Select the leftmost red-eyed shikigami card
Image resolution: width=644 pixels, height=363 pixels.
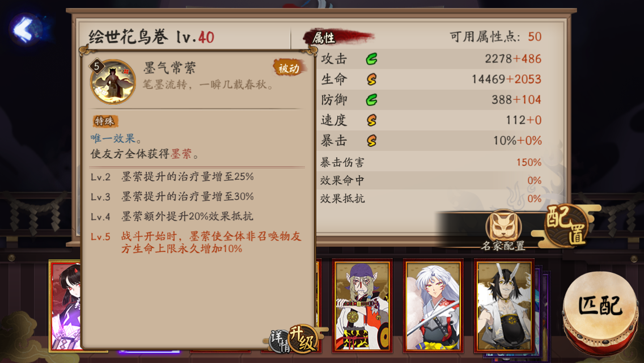[65, 306]
